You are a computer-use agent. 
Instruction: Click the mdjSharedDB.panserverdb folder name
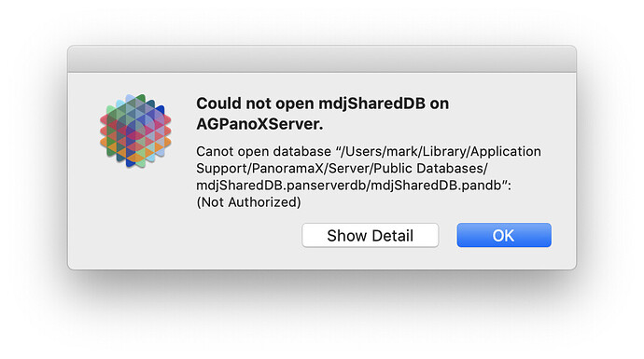281,186
